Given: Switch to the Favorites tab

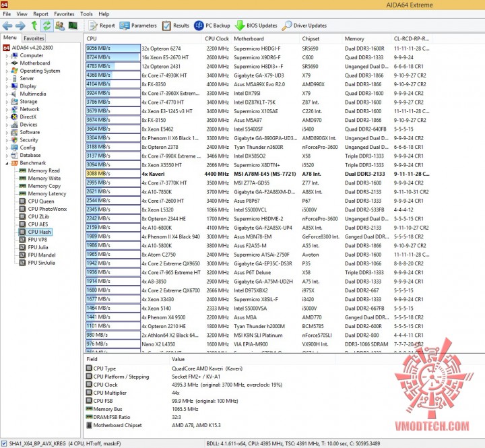Looking at the screenshot, I should tap(34, 38).
